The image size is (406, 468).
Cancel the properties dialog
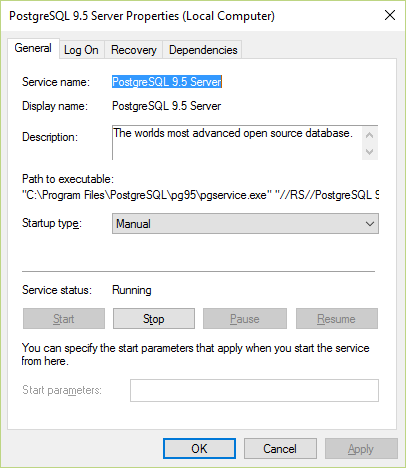click(280, 449)
